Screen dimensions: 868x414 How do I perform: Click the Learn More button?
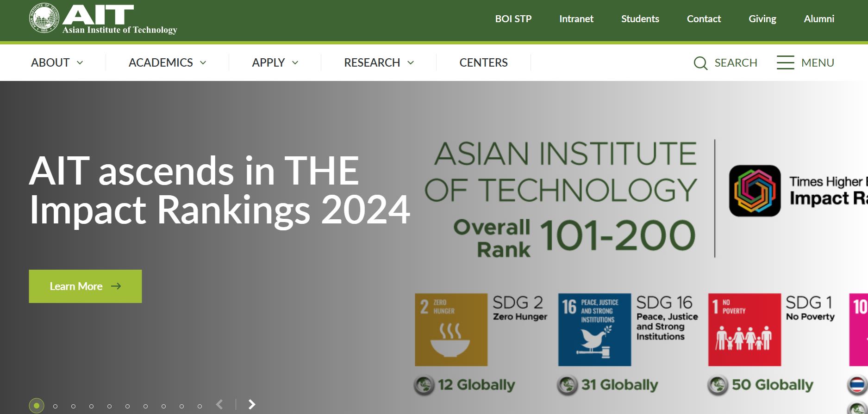pyautogui.click(x=85, y=286)
